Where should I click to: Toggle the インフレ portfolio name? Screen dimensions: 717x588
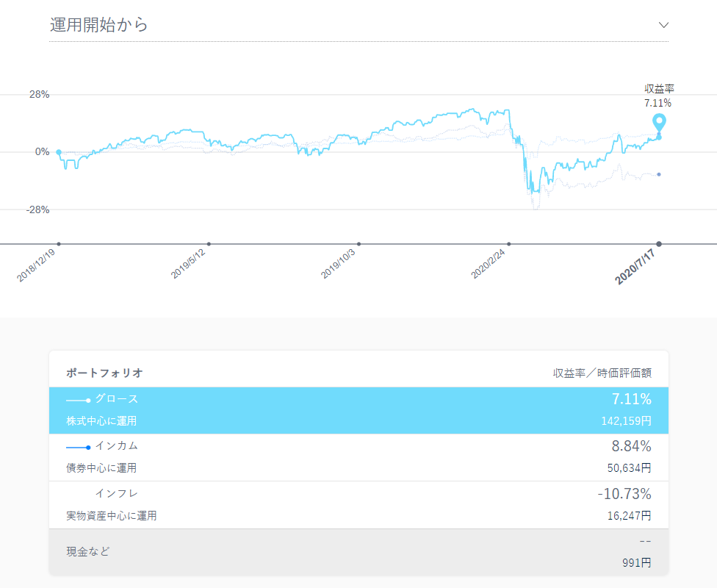(x=116, y=493)
